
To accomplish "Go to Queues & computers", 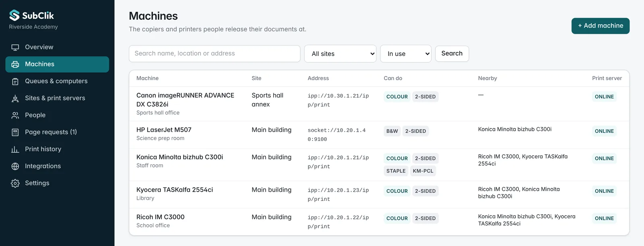I will pos(57,81).
